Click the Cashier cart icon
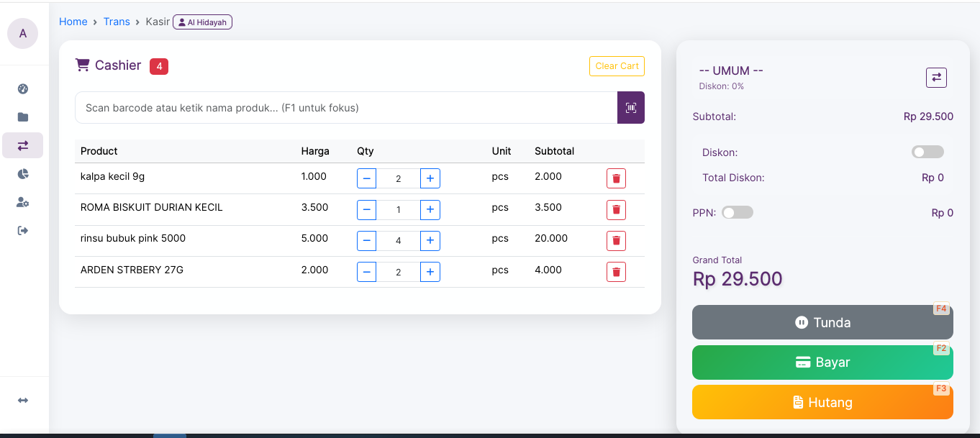This screenshot has height=438, width=980. 82,65
